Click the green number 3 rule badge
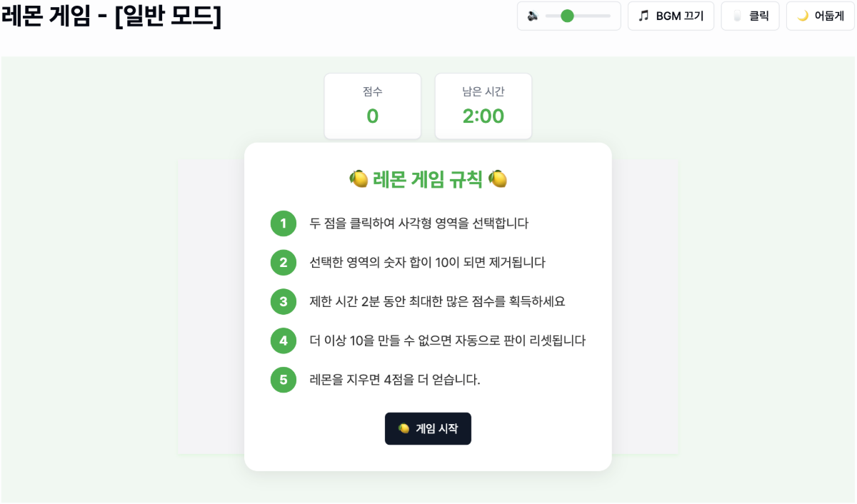This screenshot has height=504, width=857. click(284, 301)
